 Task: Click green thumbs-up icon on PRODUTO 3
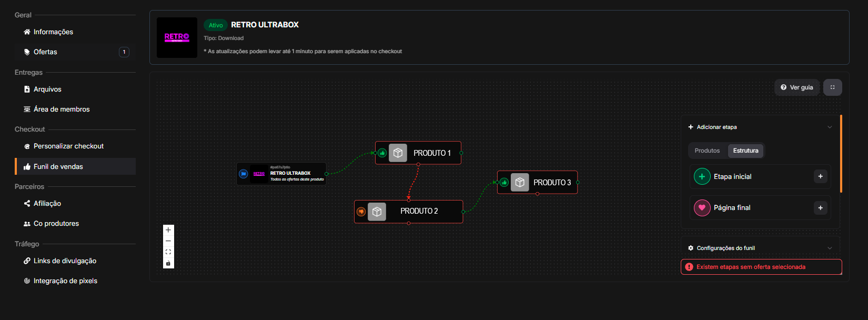pyautogui.click(x=504, y=183)
